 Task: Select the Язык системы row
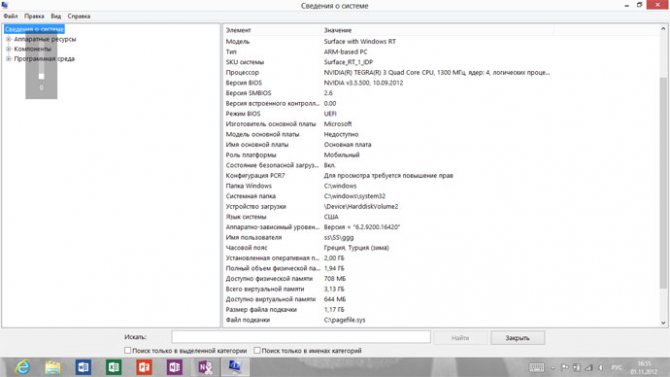coord(441,217)
